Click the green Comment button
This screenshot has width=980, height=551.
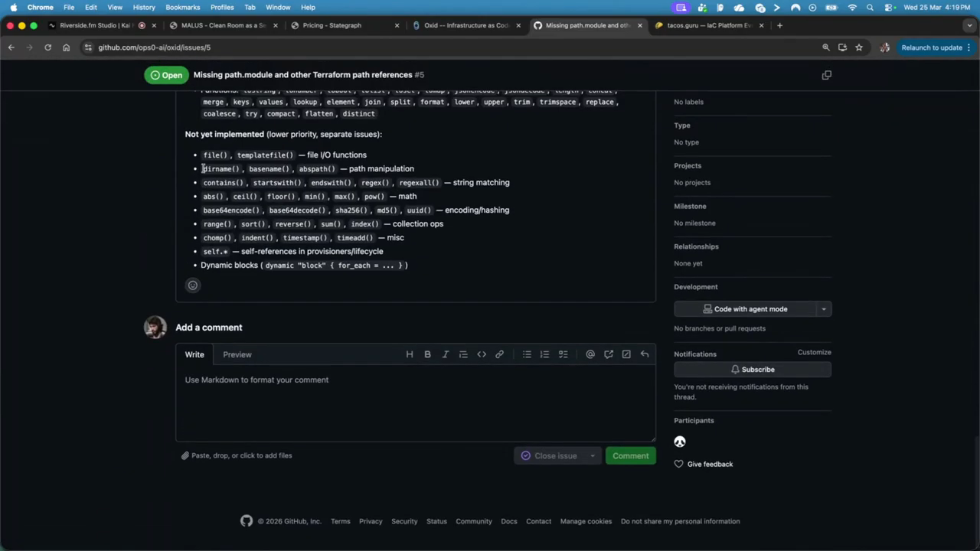pos(630,456)
